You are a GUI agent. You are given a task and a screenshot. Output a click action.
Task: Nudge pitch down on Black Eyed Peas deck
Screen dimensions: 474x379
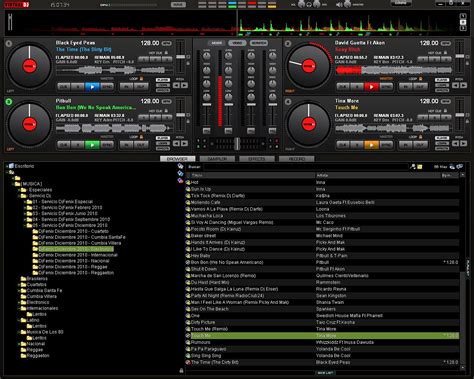[x=176, y=85]
